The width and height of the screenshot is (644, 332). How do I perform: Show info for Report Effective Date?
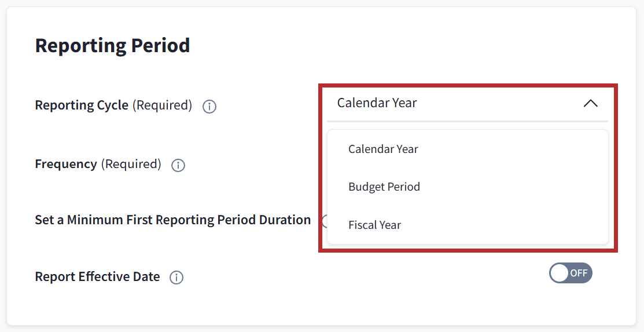(176, 278)
